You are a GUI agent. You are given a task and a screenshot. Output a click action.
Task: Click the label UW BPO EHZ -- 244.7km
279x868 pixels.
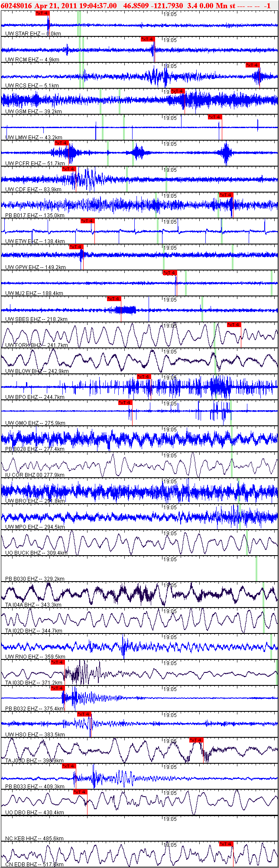tap(35, 397)
